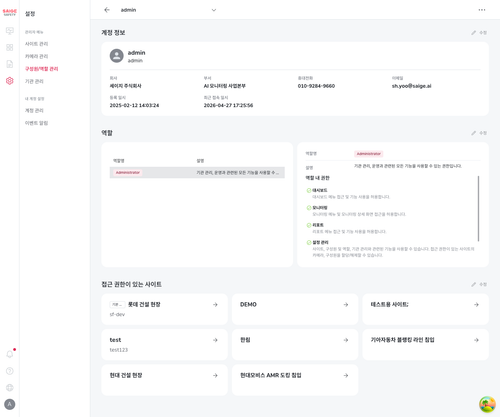Open the 한림 site card

click(x=295, y=345)
